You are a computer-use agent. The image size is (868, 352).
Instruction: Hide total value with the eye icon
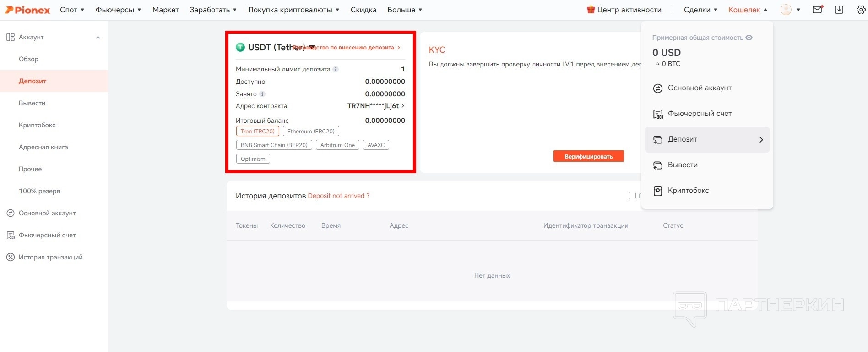pos(749,38)
